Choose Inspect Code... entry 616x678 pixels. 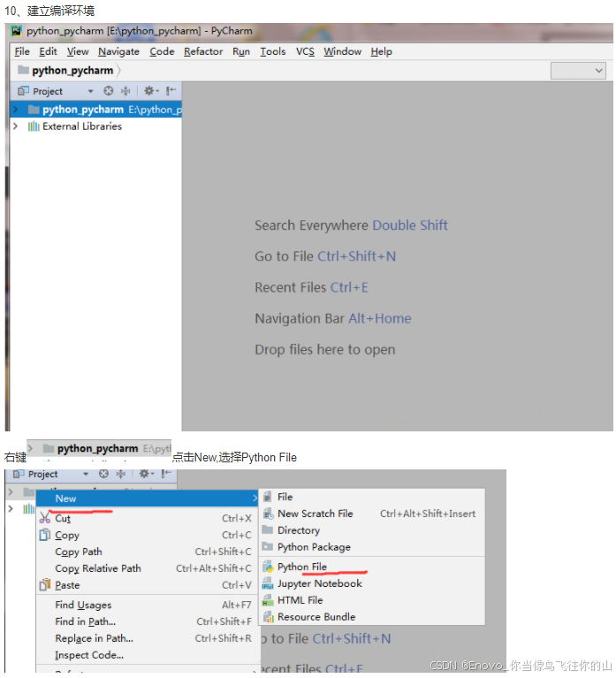coord(147,655)
